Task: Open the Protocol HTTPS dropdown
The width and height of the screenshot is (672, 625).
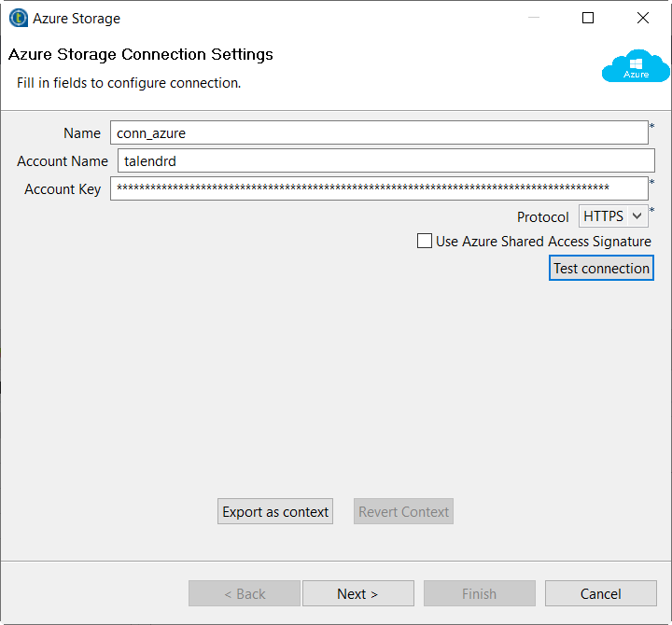Action: tap(613, 216)
